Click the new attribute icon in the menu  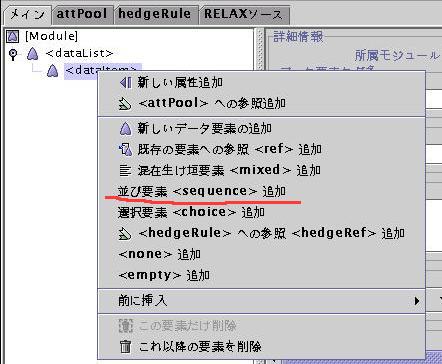click(x=125, y=83)
